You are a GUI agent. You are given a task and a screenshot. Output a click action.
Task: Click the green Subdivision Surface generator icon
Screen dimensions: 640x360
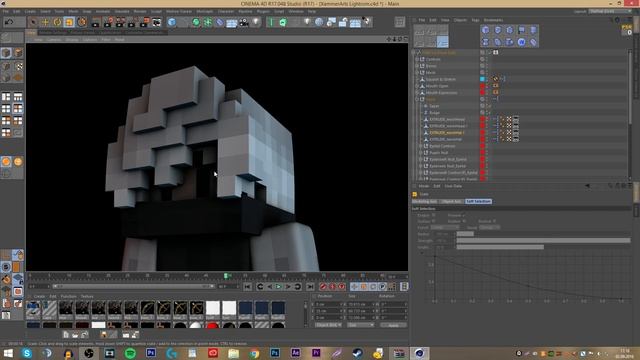click(x=196, y=22)
